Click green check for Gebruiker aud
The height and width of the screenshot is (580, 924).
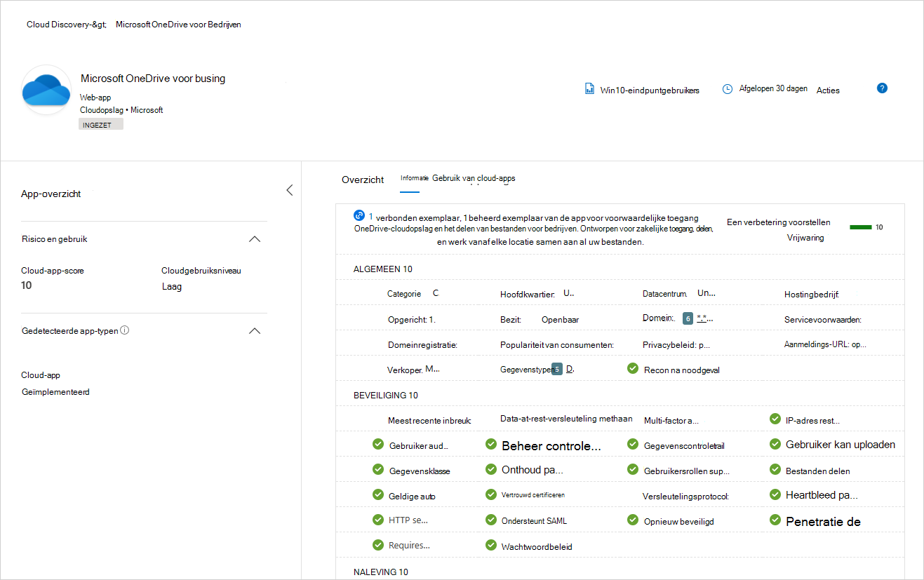coord(378,444)
